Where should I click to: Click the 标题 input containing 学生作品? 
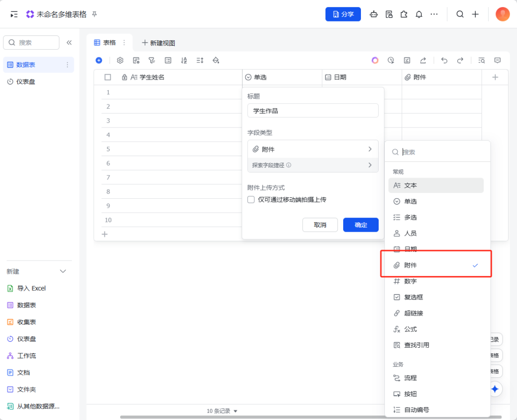pos(313,111)
